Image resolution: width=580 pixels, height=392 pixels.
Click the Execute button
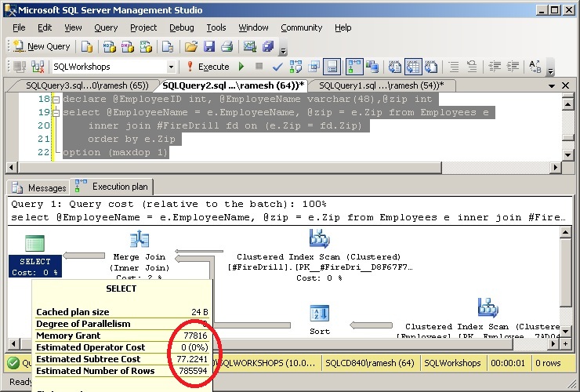[208, 67]
